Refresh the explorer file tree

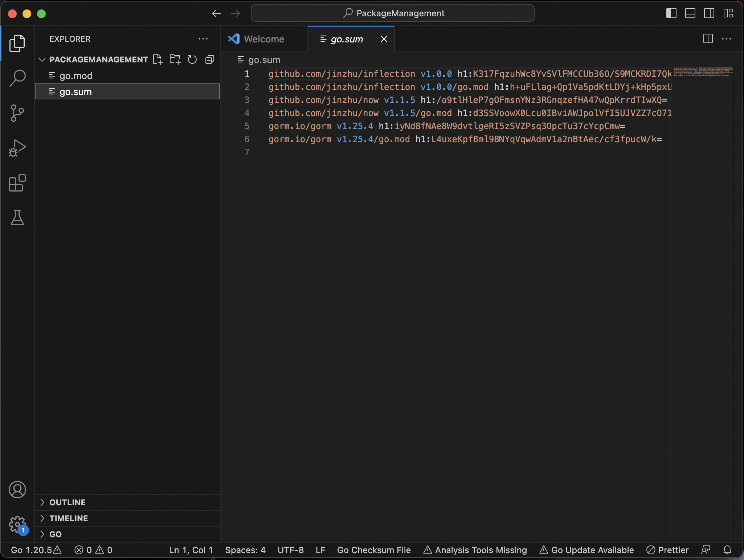coord(192,59)
